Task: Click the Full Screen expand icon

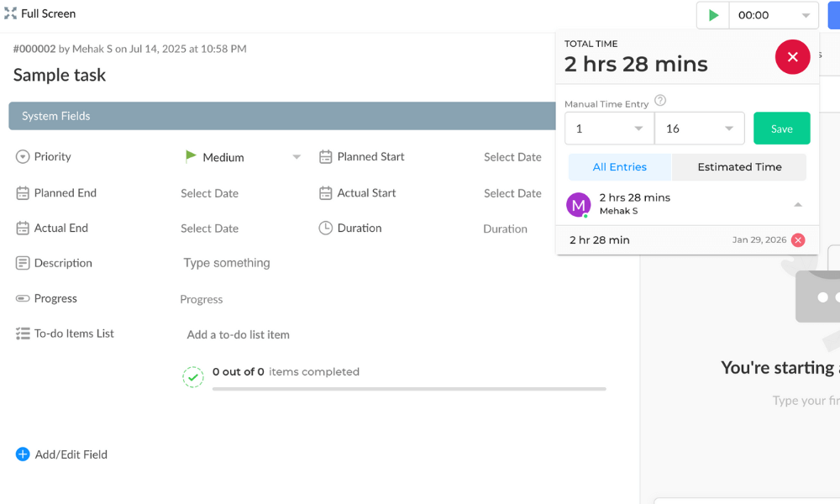Action: pyautogui.click(x=10, y=13)
